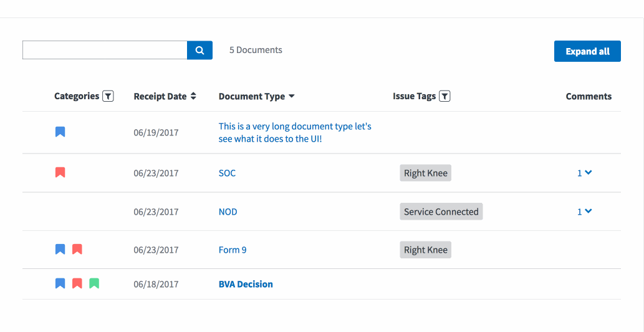Click red bookmark on Form 9 row
The width and height of the screenshot is (644, 332).
(77, 249)
